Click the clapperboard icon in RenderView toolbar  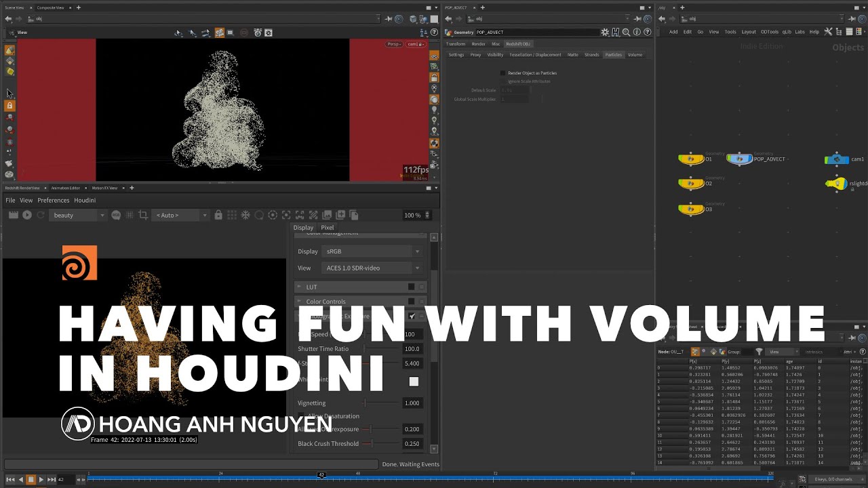pos(13,215)
